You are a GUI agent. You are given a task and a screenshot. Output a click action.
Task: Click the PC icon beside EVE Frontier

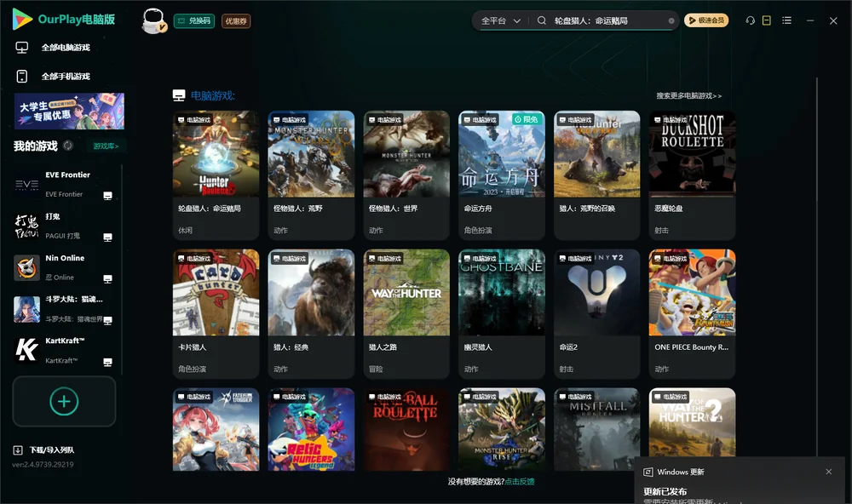tap(107, 196)
